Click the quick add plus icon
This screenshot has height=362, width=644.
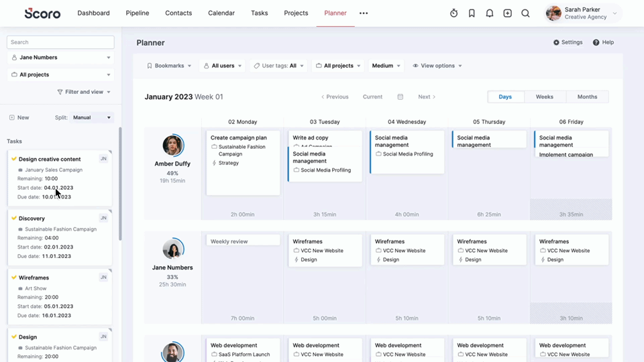pyautogui.click(x=508, y=13)
